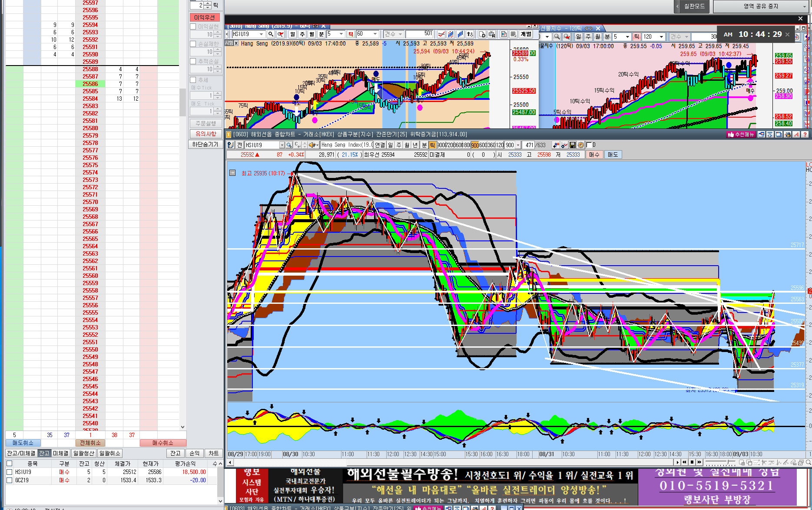Enable the 손실제한 checkbox

click(x=193, y=44)
